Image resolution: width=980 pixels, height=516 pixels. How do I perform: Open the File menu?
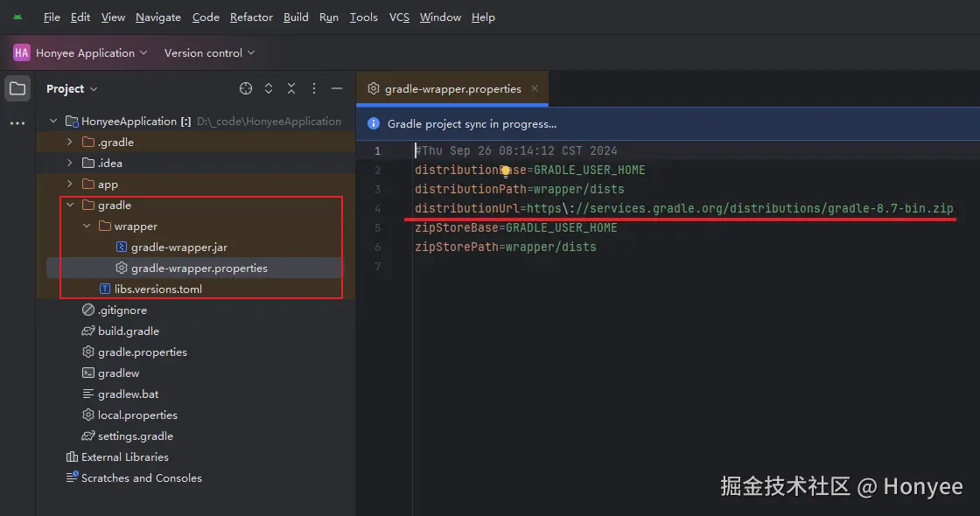coord(52,17)
